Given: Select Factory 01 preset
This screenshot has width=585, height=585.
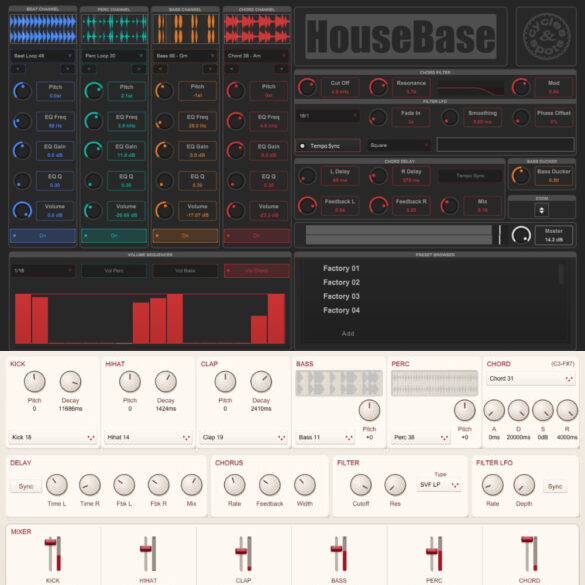Looking at the screenshot, I should [x=341, y=268].
